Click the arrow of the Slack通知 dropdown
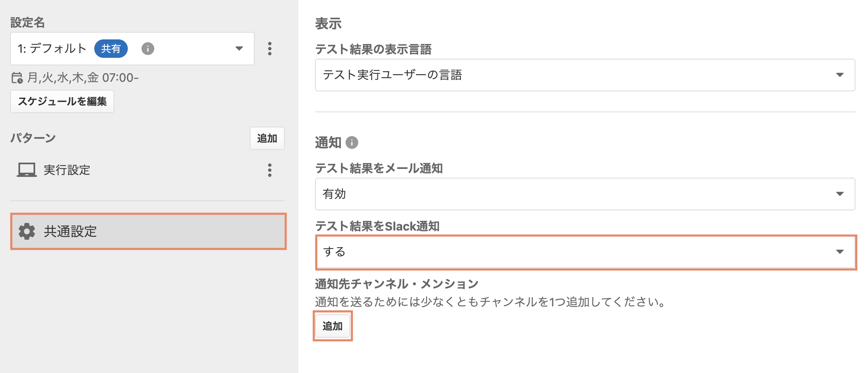 [840, 251]
